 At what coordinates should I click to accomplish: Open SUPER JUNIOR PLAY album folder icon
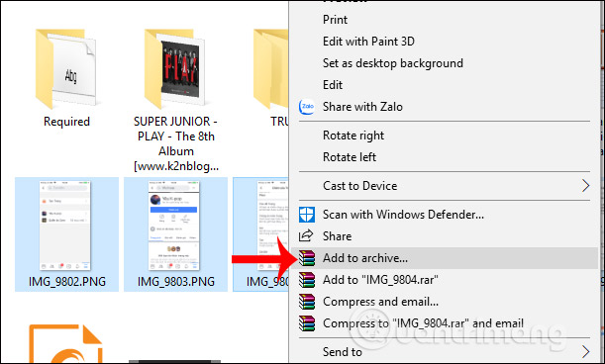pos(175,69)
